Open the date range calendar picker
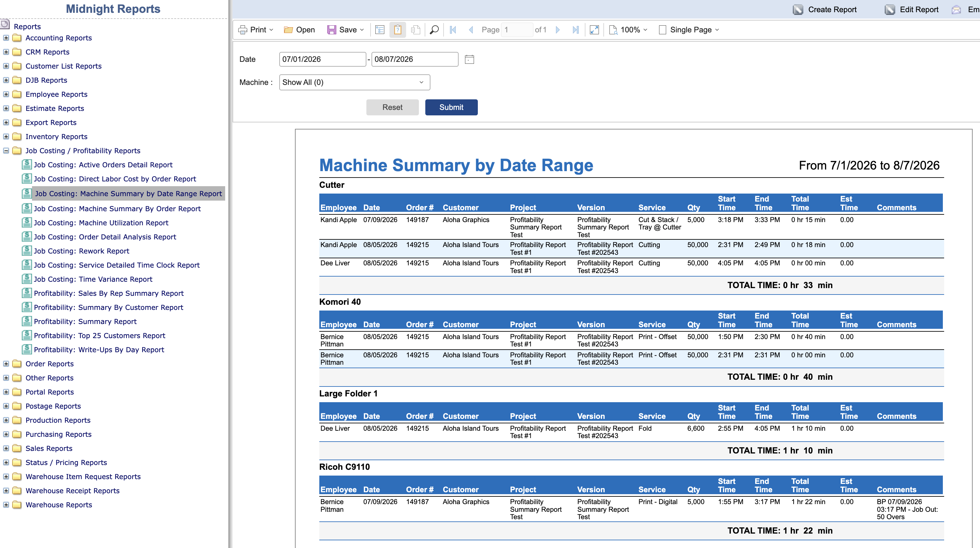Screen dimensions: 980x548 coord(470,59)
